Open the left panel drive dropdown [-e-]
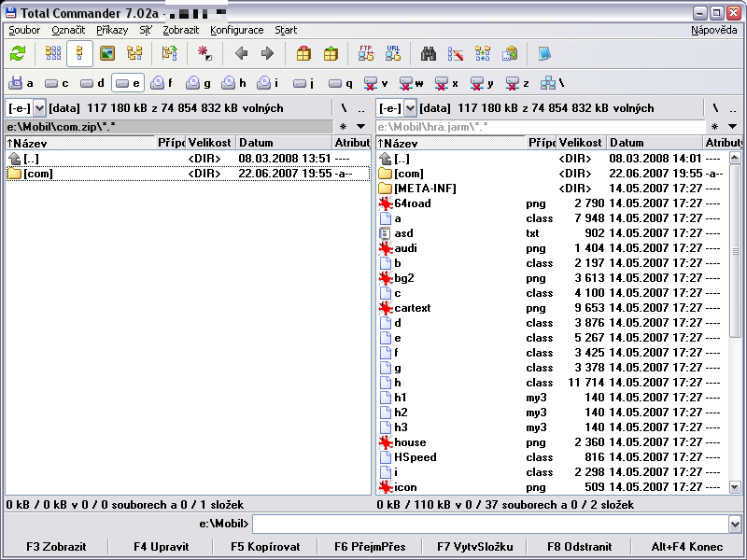Screen dimensions: 747x560 (39, 108)
